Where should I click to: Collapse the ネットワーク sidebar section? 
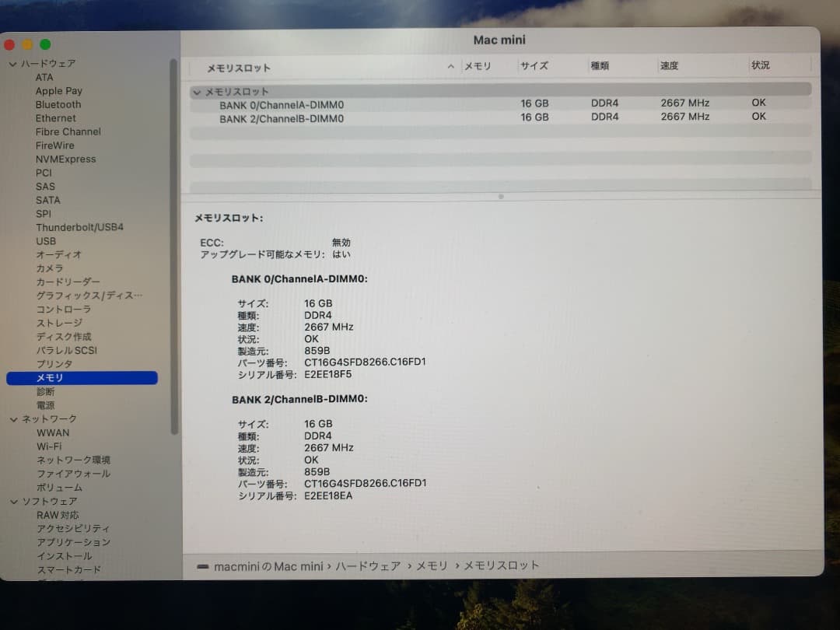12,418
